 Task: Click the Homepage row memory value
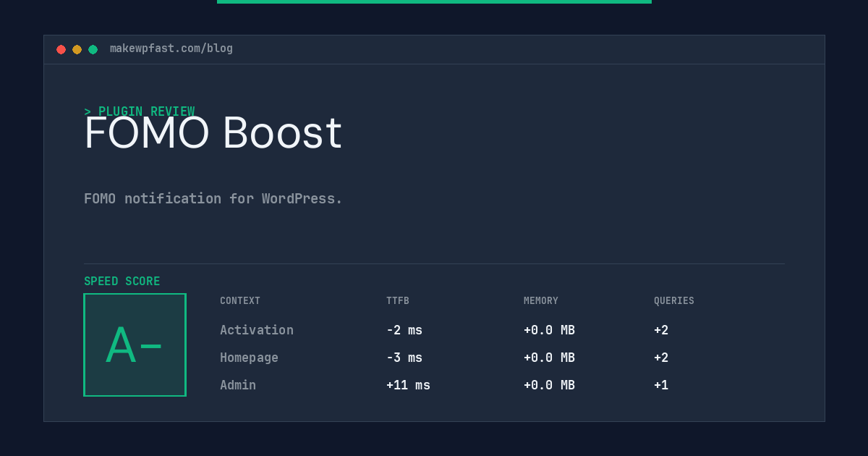549,358
